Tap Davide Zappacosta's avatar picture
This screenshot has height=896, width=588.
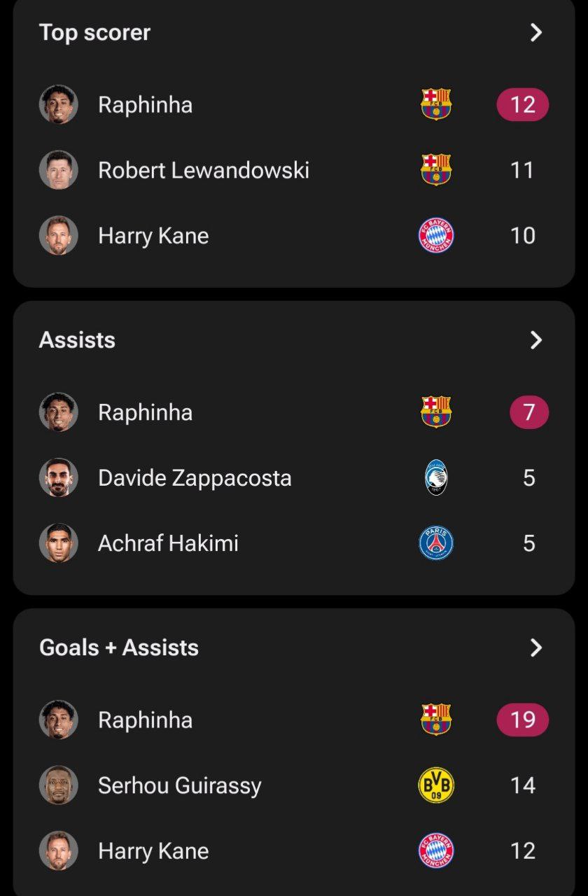[x=58, y=477]
